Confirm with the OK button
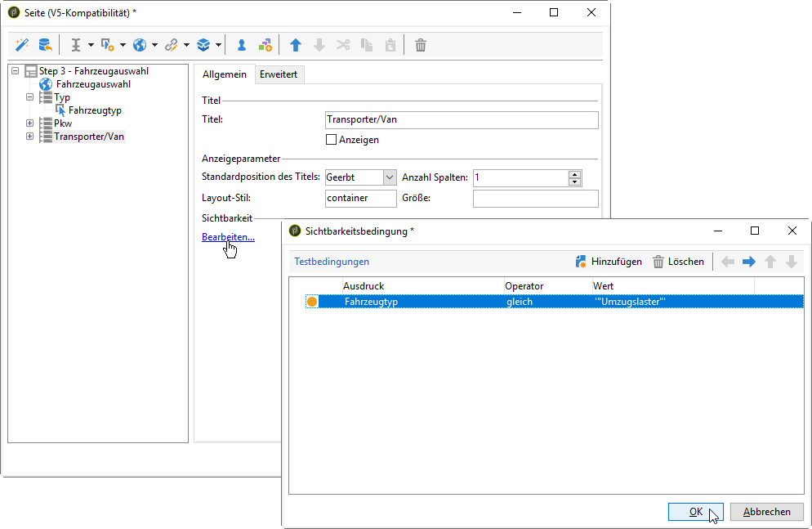Screen dimensions: 812x529 coord(695,512)
